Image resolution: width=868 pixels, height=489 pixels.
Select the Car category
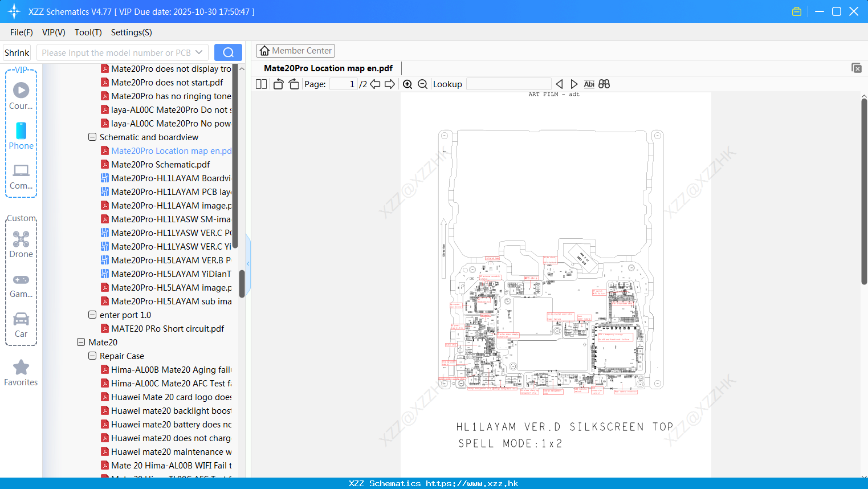pyautogui.click(x=21, y=325)
